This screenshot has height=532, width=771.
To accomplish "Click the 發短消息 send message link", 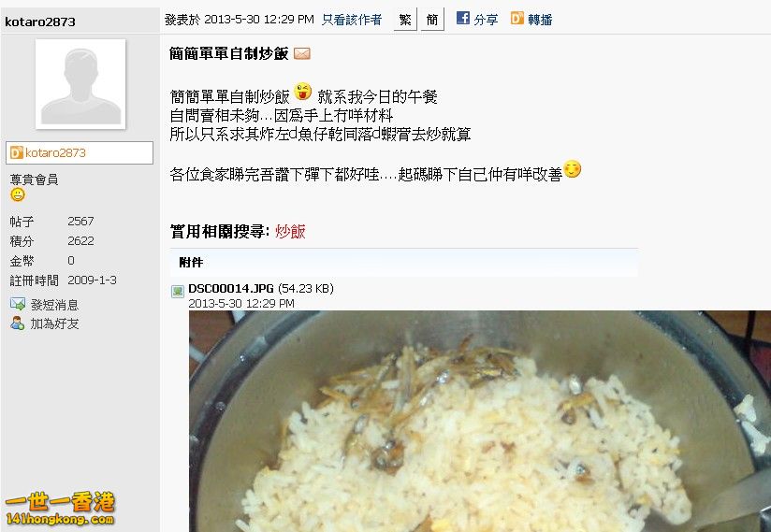I will click(x=54, y=305).
